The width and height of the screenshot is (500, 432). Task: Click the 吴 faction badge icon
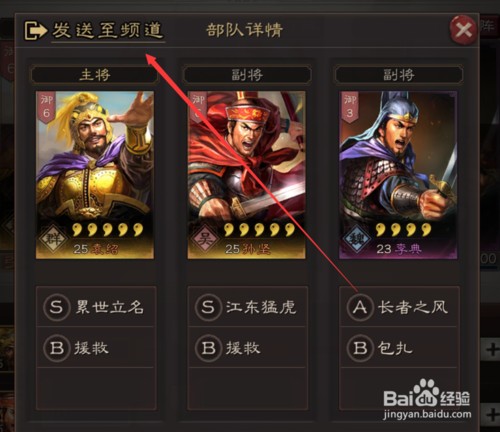pyautogui.click(x=204, y=239)
